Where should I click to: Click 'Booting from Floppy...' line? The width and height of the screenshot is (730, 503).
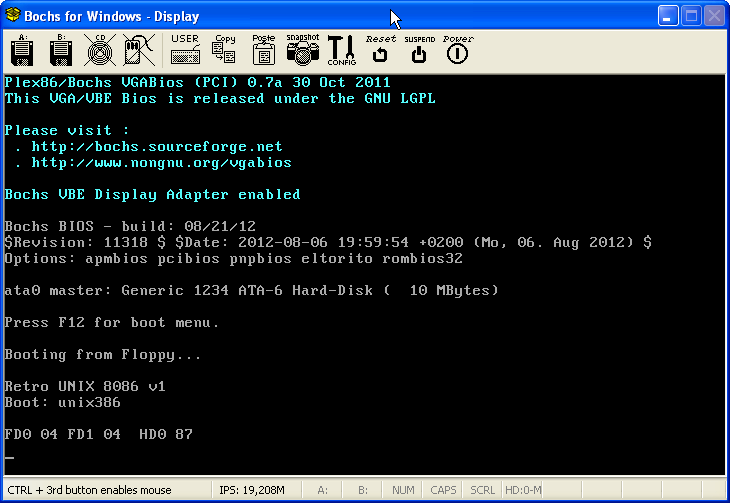point(103,355)
